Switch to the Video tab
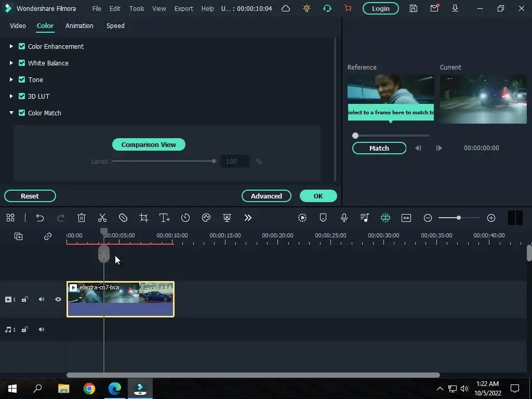 coord(18,26)
